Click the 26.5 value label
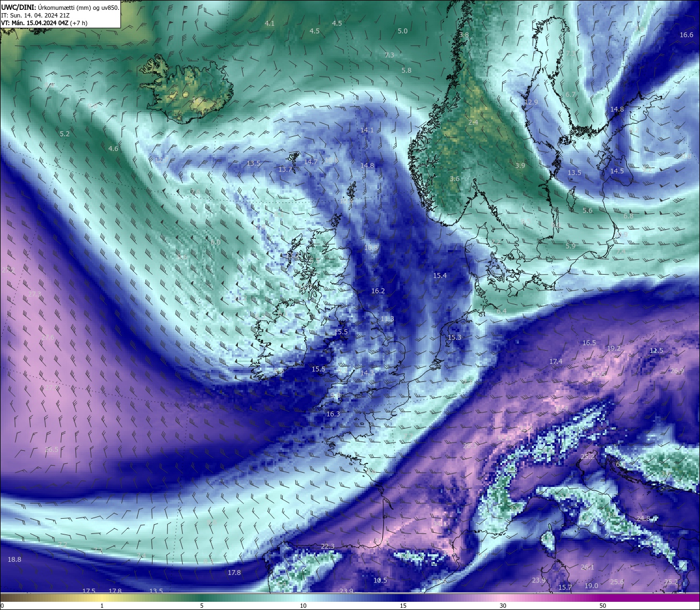The height and width of the screenshot is (610, 700). 51,450
